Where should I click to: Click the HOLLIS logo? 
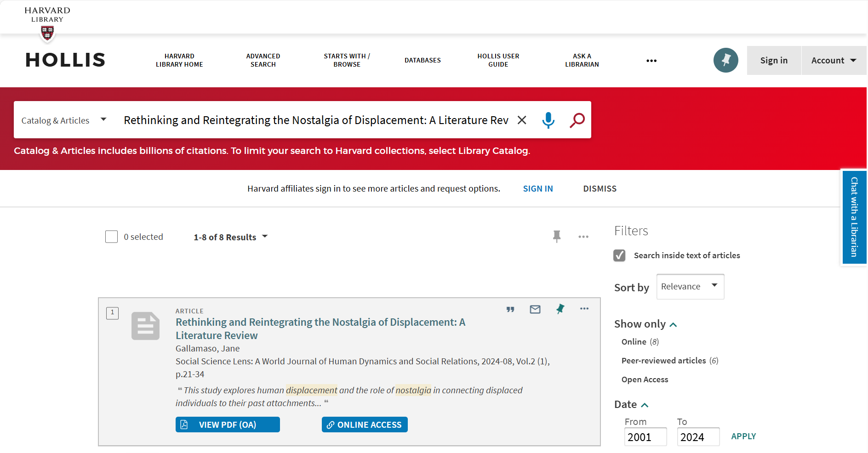point(65,60)
